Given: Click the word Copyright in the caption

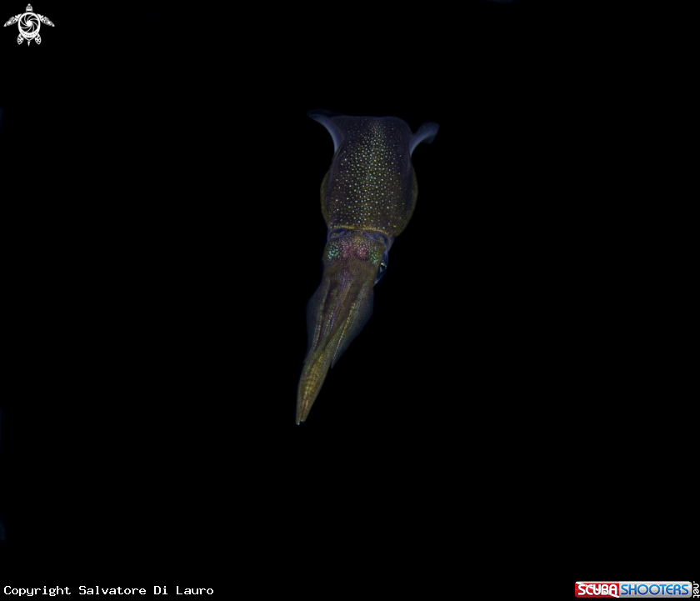Looking at the screenshot, I should pyautogui.click(x=37, y=590).
